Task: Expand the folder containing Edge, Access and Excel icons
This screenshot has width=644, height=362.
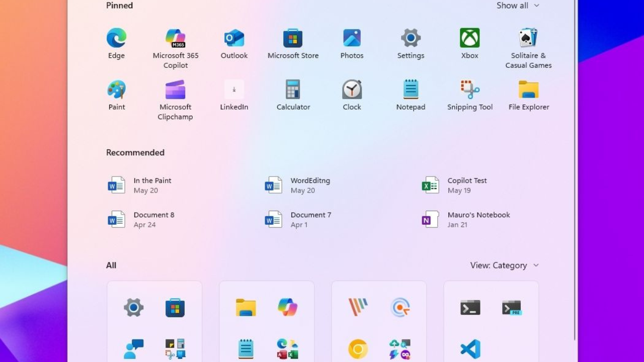Action: pyautogui.click(x=288, y=349)
